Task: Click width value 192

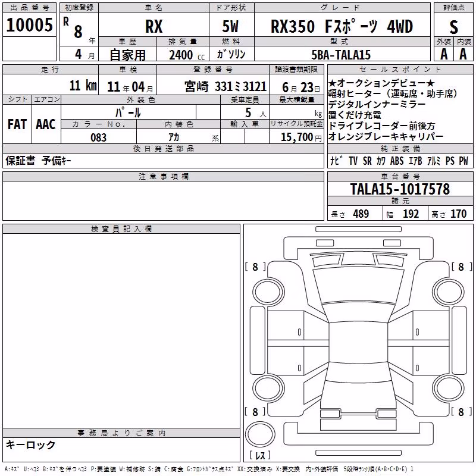Action: coord(411,214)
